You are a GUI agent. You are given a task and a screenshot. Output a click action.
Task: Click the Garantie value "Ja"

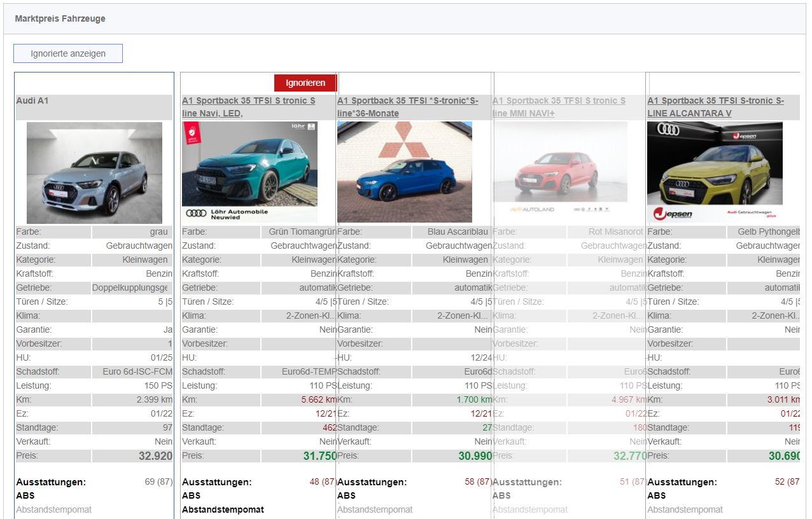[168, 330]
